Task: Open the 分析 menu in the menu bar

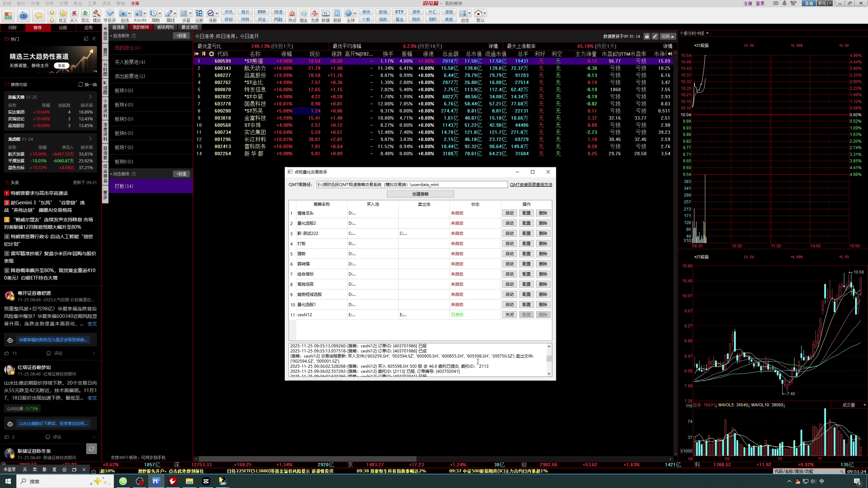Action: point(50,3)
